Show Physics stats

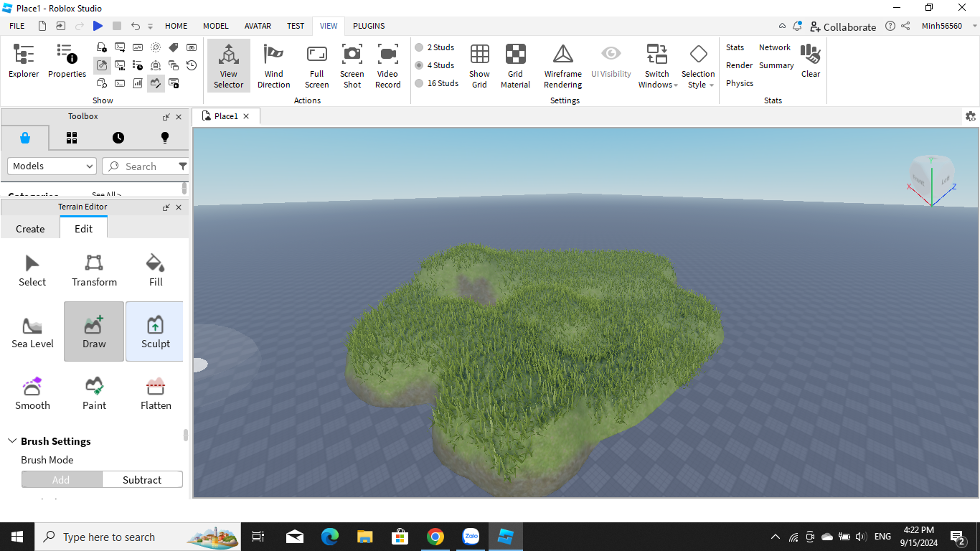coord(740,83)
